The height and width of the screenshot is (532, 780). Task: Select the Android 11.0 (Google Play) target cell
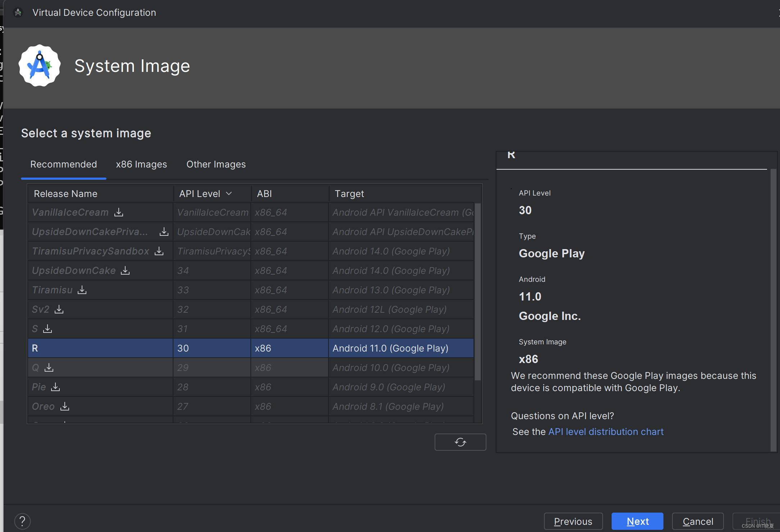pos(401,348)
